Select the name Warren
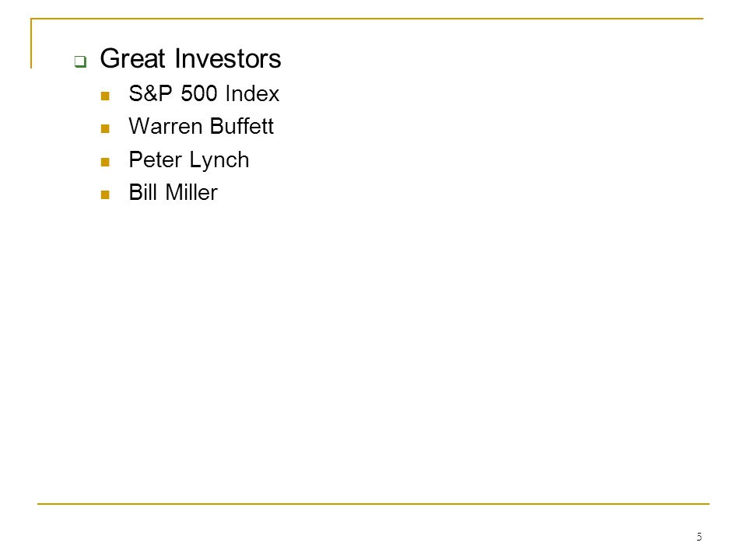 click(165, 127)
